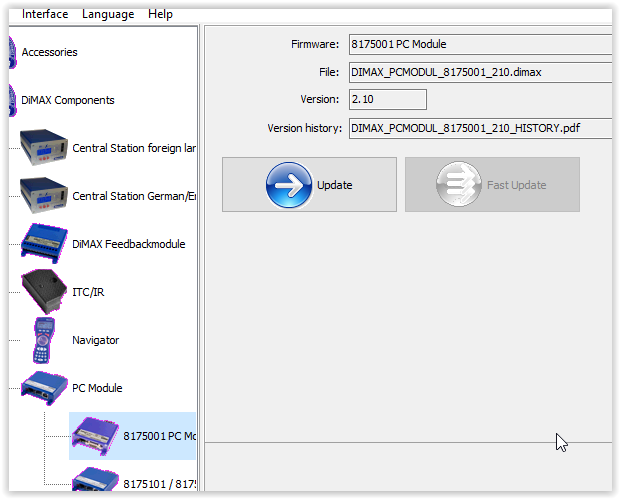Click the Version history field with the HISTORY.pdf filename
This screenshot has width=620, height=499.
[480, 128]
